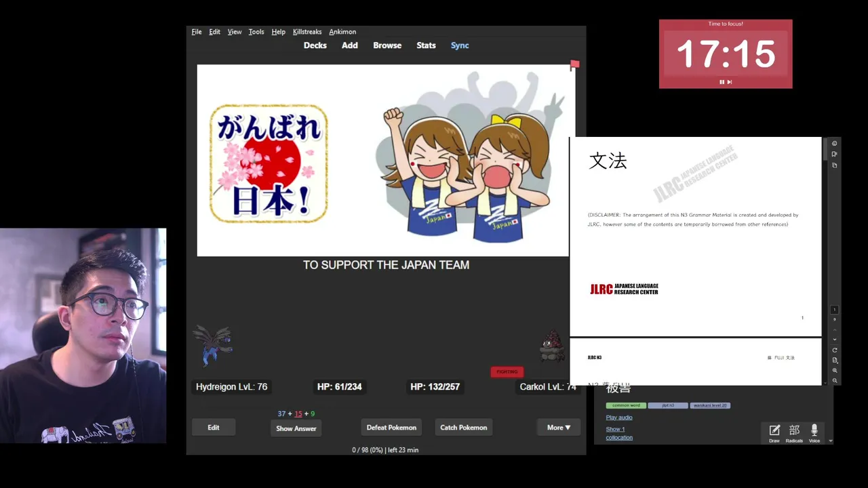868x488 pixels.
Task: Click the bookmark icon in PDF sidebar
Action: 835,155
